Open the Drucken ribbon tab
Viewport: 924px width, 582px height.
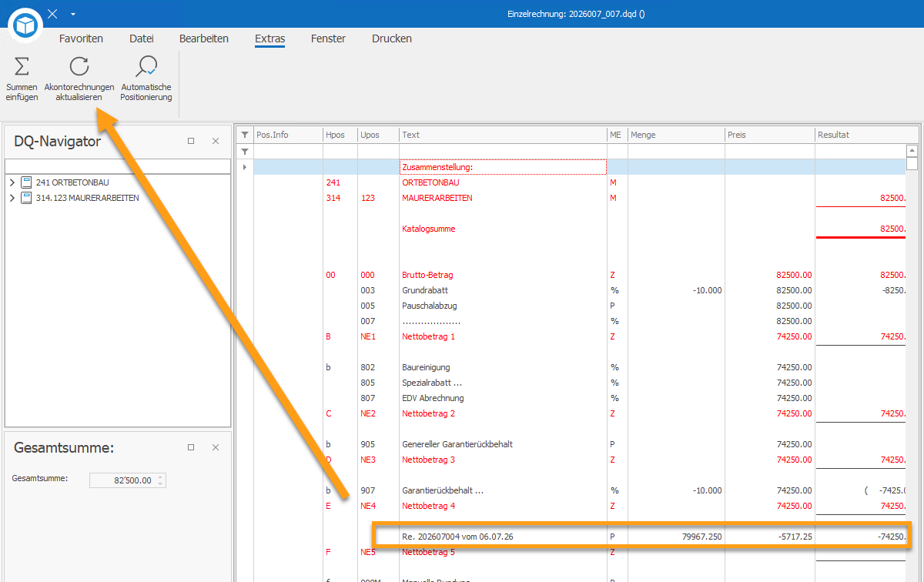(x=392, y=38)
